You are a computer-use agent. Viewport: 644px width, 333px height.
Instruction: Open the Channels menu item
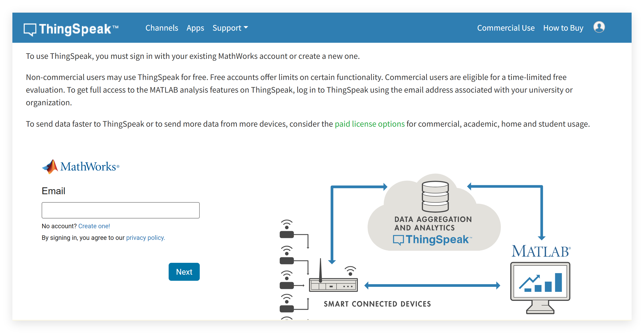(x=162, y=28)
